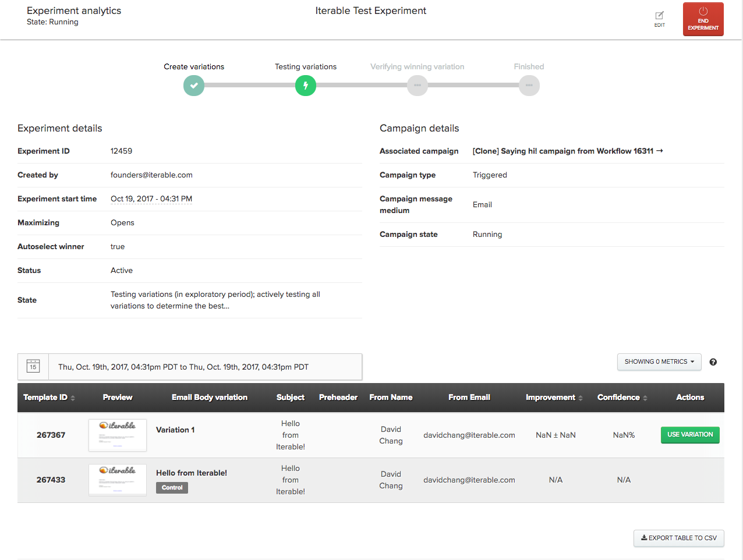Open the calendar date picker icon
743x560 pixels.
(33, 366)
